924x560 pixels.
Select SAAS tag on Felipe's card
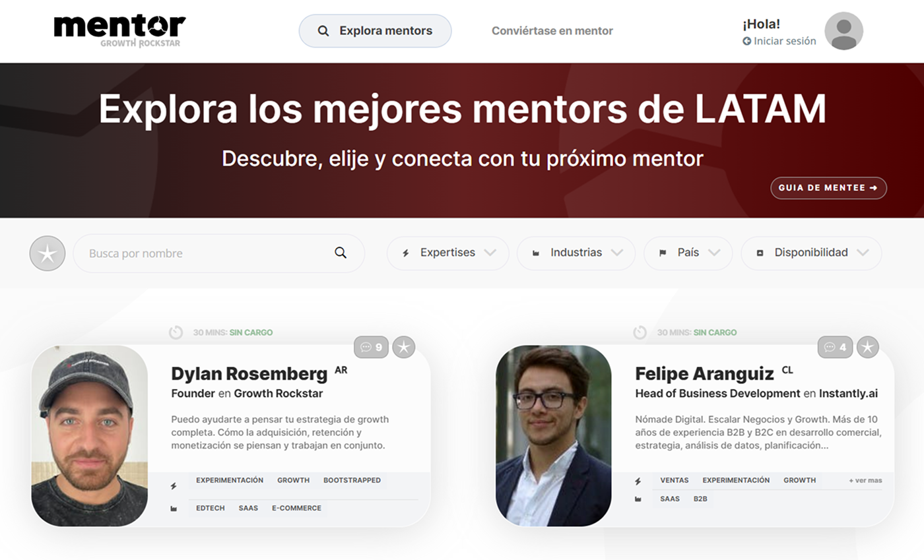670,499
